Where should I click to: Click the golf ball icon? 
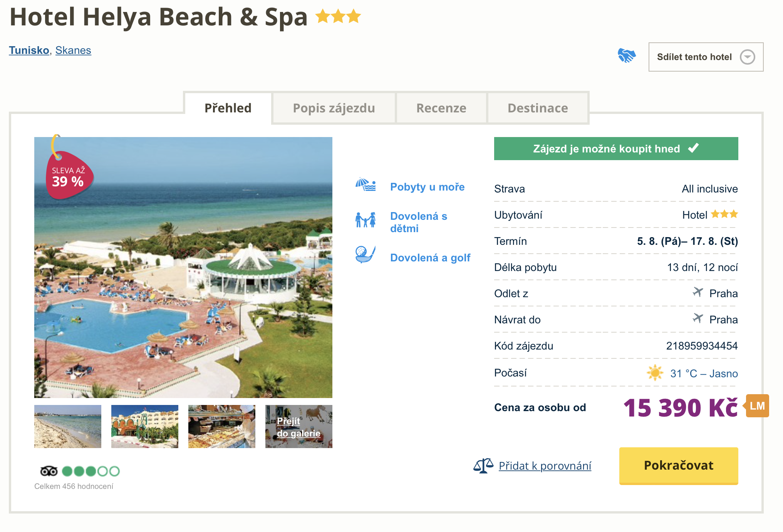[365, 254]
